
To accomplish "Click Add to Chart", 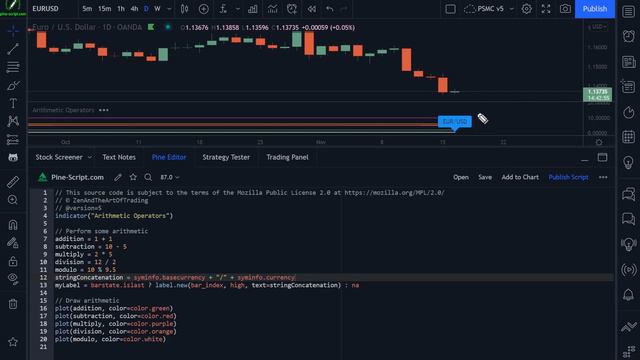I will click(x=520, y=177).
